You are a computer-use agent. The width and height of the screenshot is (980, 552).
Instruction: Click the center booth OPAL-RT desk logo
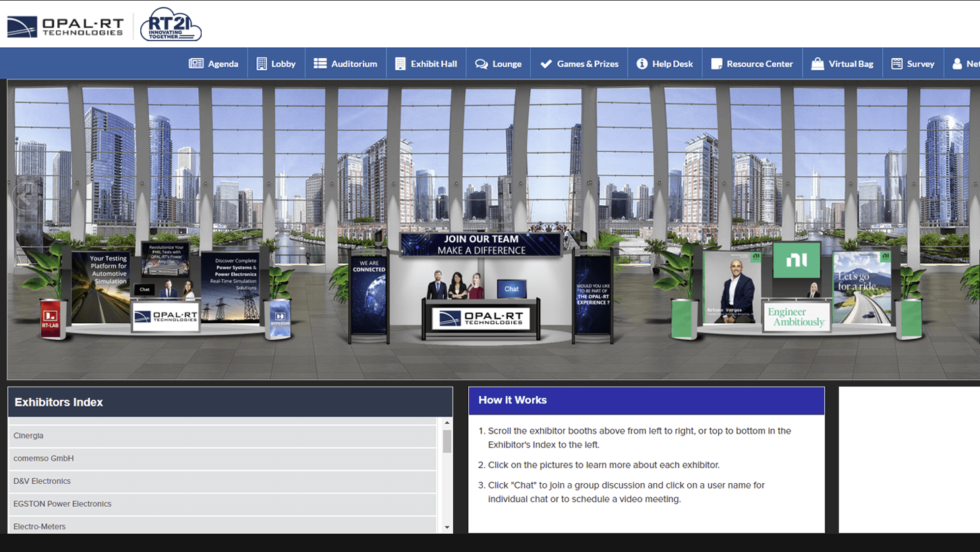click(x=480, y=319)
